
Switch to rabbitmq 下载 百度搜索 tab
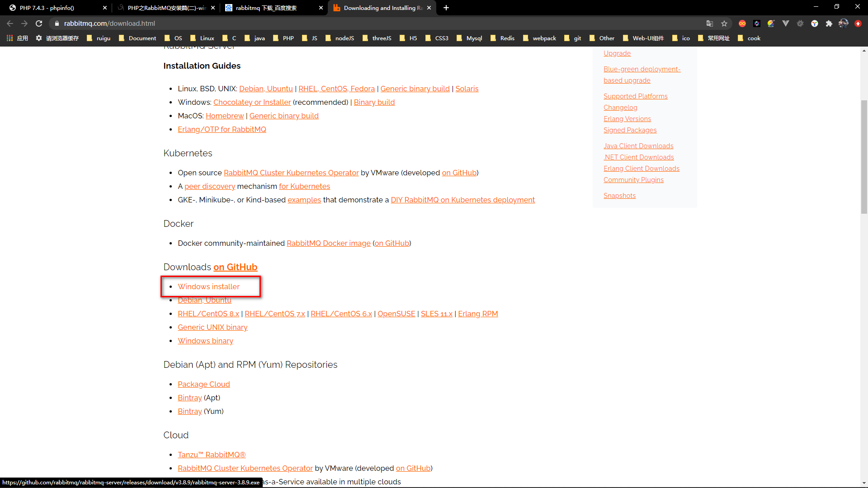point(274,8)
